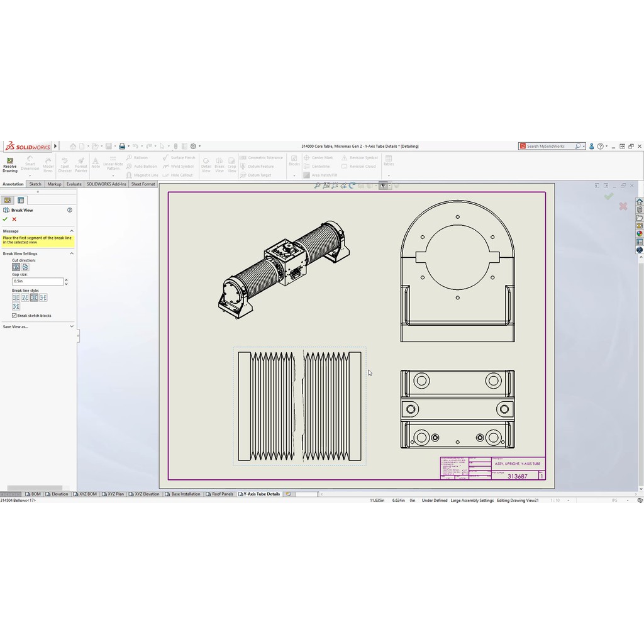Switch to the PropertyManager tab

pyautogui.click(x=21, y=200)
